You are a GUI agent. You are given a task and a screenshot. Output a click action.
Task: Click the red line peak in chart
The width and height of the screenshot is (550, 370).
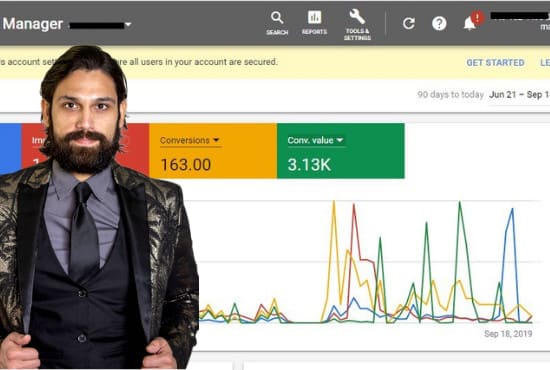coord(354,205)
